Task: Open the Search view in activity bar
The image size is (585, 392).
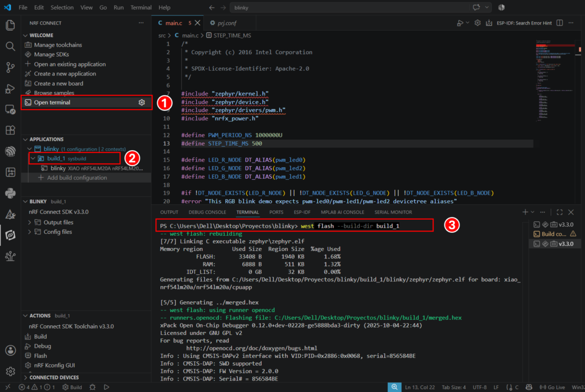Action: [10, 46]
